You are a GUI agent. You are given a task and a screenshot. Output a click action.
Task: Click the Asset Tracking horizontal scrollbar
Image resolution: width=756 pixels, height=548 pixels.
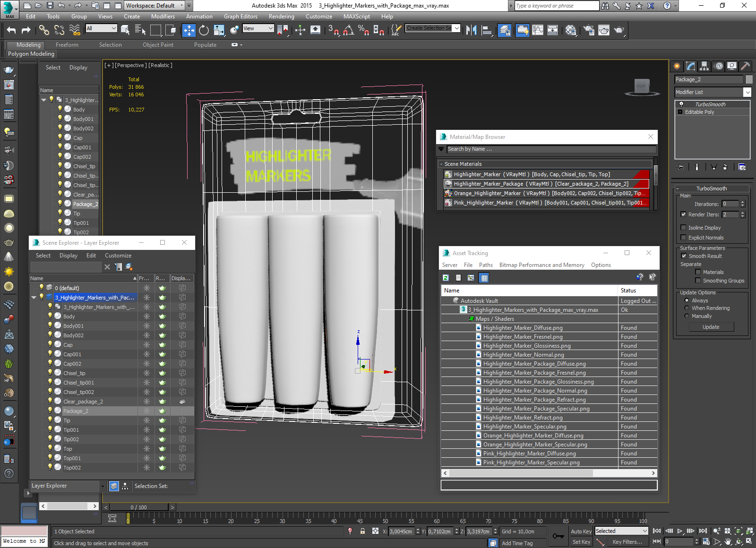click(549, 473)
